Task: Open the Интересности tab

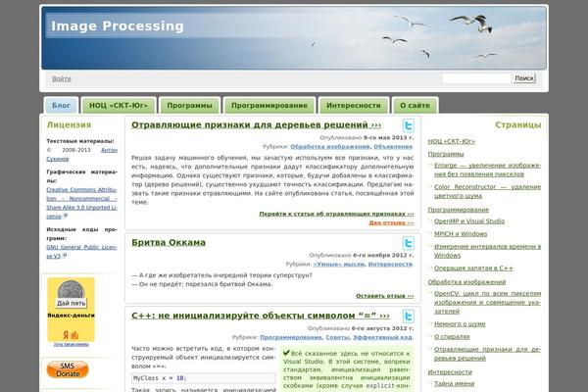Action: tap(354, 106)
